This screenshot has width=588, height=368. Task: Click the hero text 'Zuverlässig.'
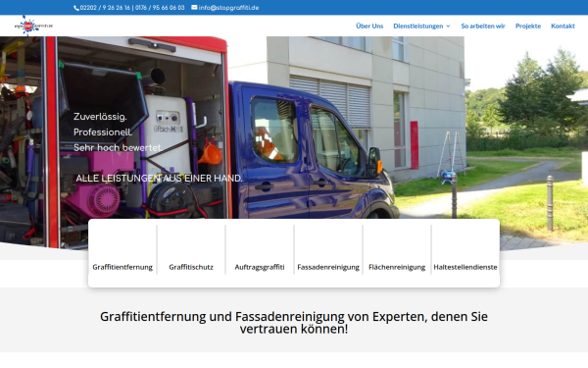[x=100, y=117]
